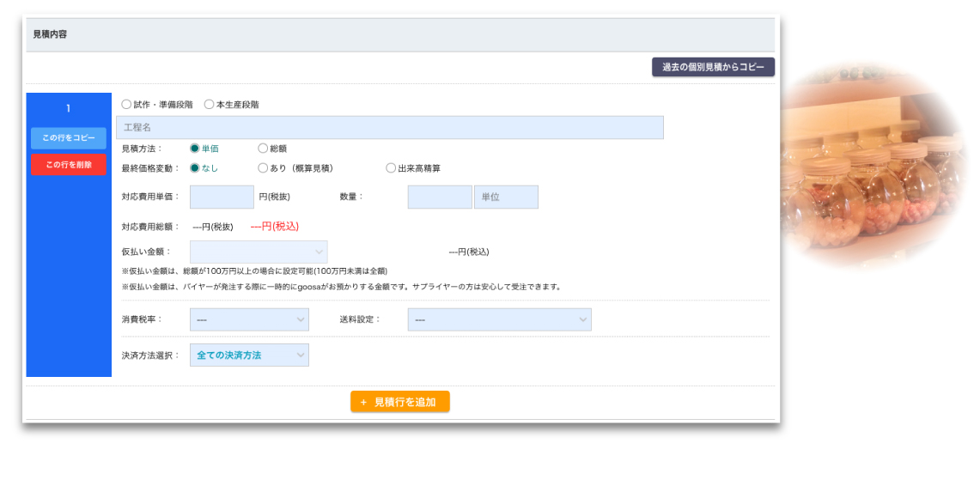Image resolution: width=980 pixels, height=504 pixels.
Task: Select the 試作・準備段階 radio button
Action: click(126, 105)
